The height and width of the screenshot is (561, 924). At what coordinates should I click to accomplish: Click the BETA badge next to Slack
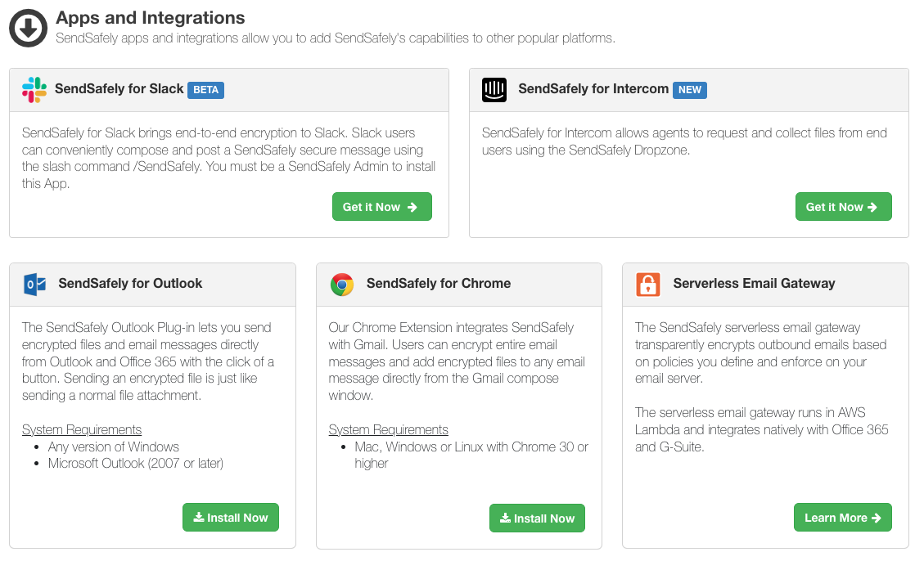click(205, 90)
